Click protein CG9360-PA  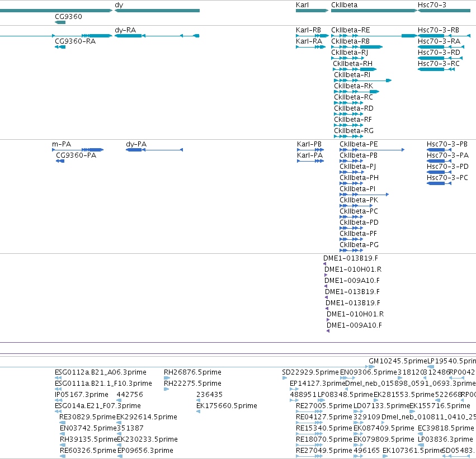tap(76, 155)
